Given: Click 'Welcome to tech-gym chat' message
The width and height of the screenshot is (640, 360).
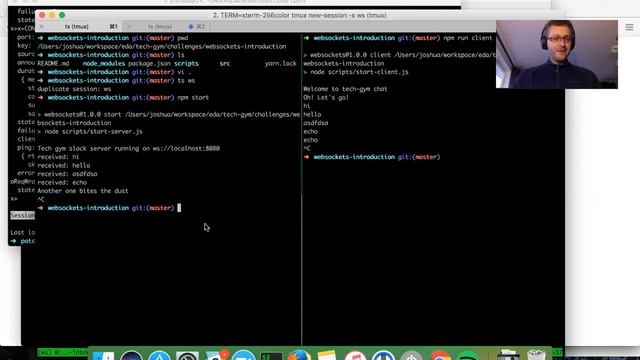Looking at the screenshot, I should pos(345,89).
